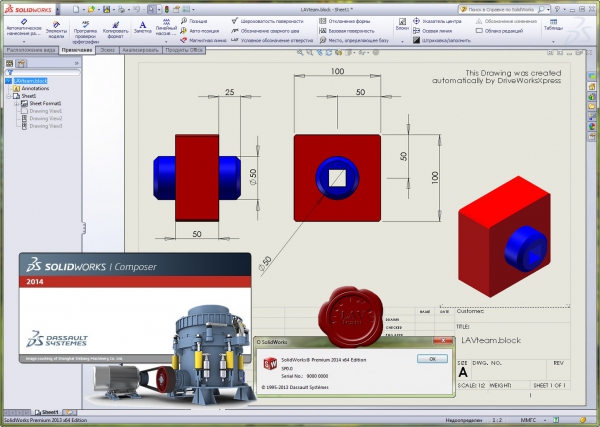Open dropdown arrow under Линейный массив
The height and width of the screenshot is (427, 600).
pos(166,42)
